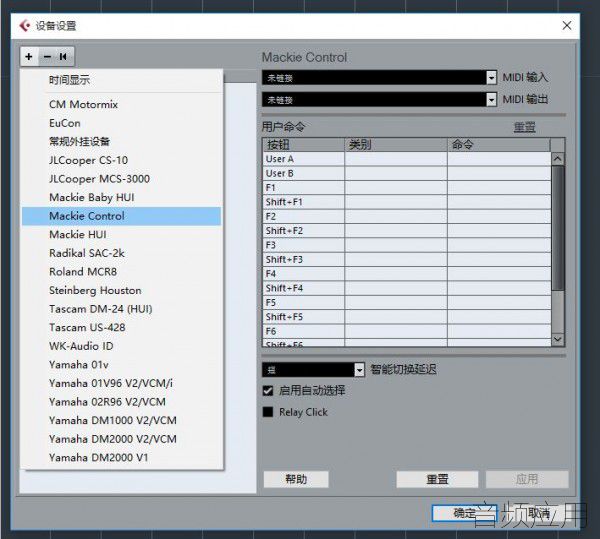Open the MIDI 输入 dropdown
Viewport: 600px width, 539px height.
click(x=491, y=78)
